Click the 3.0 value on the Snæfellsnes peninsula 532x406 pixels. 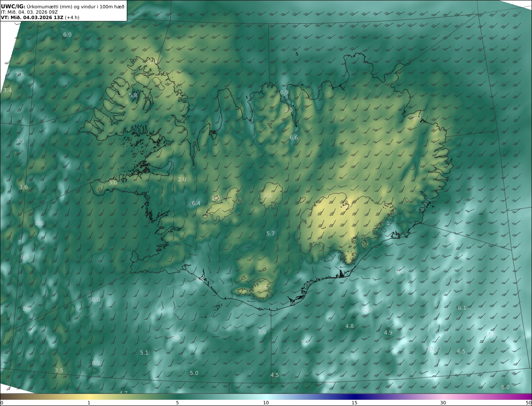(113, 182)
